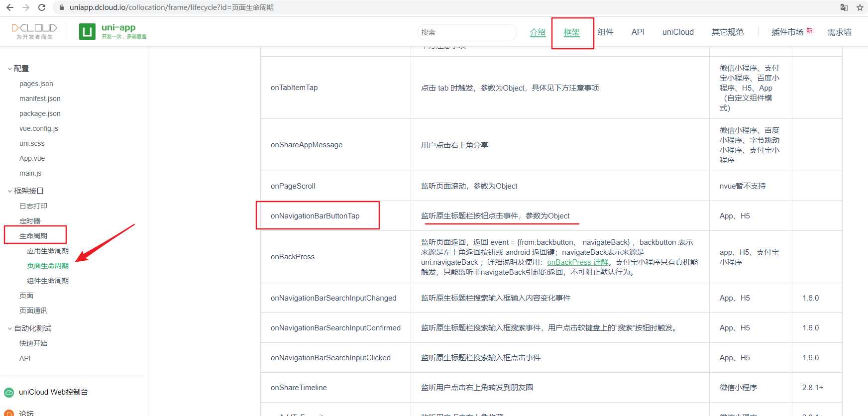
Task: Open uniCloud Web控制台 link
Action: click(x=53, y=392)
